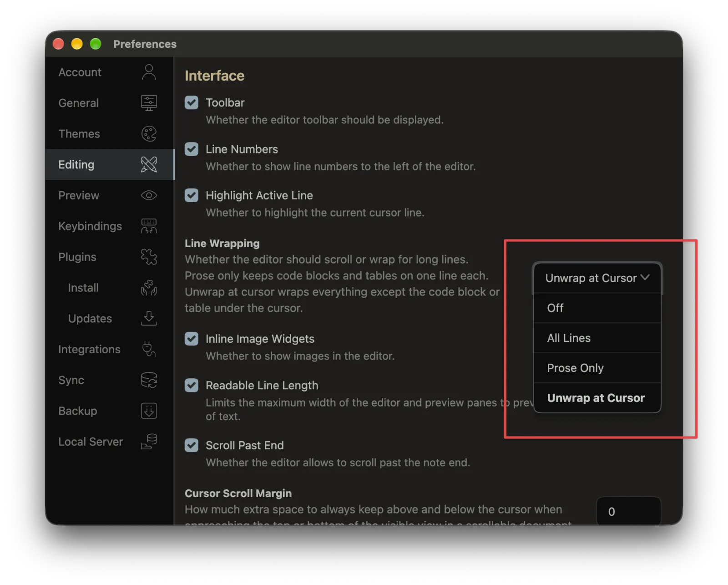Viewport: 728px width, 585px height.
Task: Collapse the Unwrap at Cursor dropdown header
Action: click(x=597, y=278)
